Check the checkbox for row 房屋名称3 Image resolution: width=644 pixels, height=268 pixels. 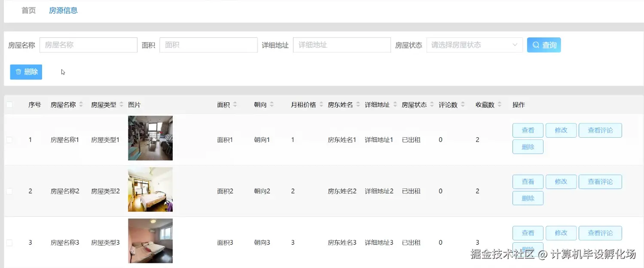pyautogui.click(x=9, y=242)
